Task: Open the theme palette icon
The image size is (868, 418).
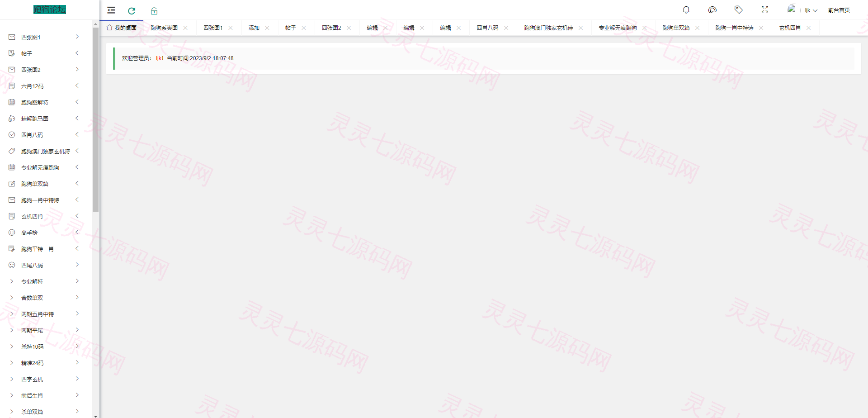Action: point(712,10)
